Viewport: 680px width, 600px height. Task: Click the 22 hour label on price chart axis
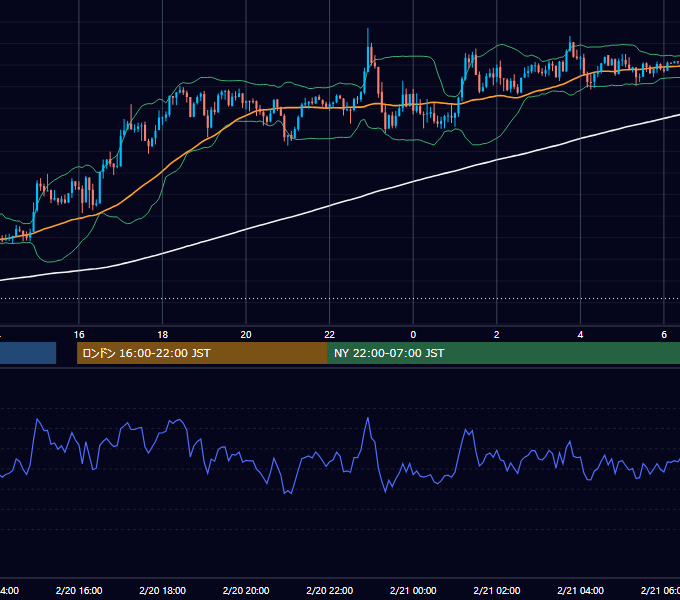tap(330, 335)
